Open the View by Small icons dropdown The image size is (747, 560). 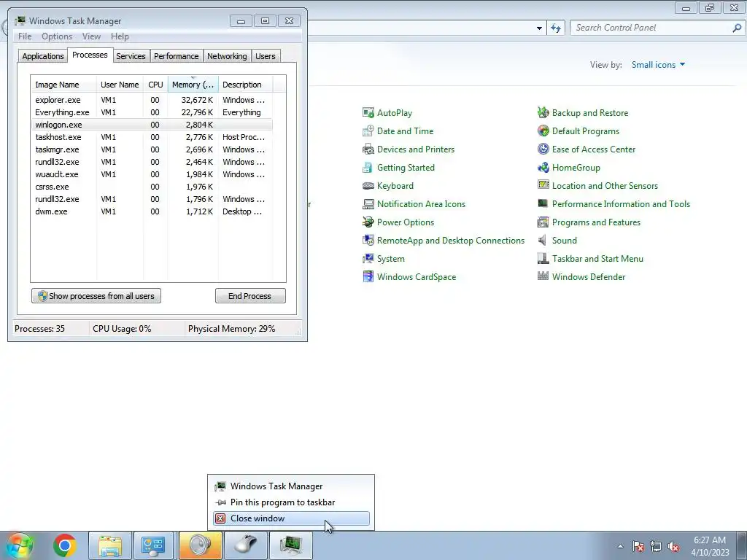tap(659, 65)
